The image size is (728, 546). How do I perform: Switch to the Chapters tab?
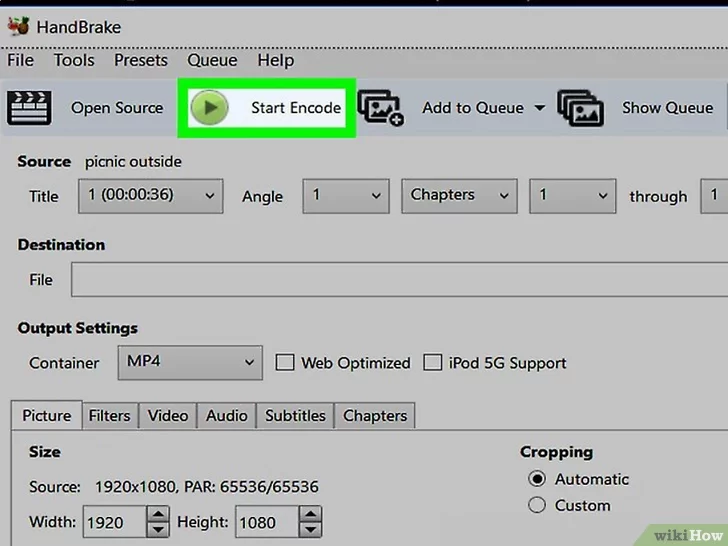375,415
